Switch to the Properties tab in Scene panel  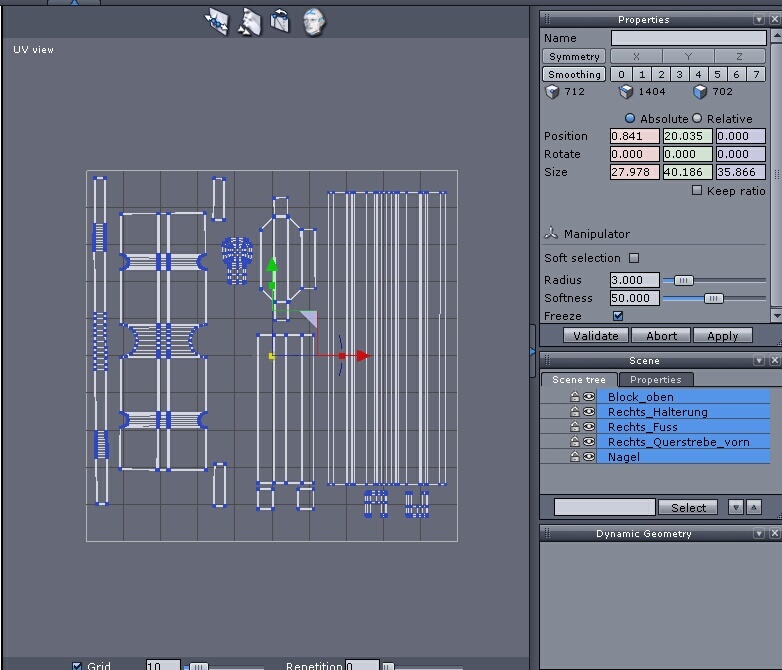(x=656, y=380)
